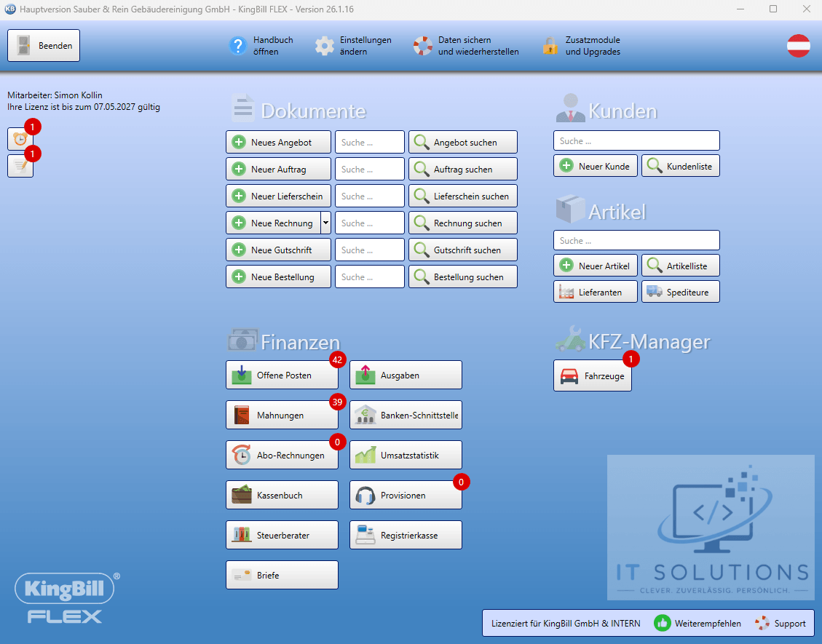Open Zusatzmodule und Upgrades
The height and width of the screenshot is (644, 822).
[582, 46]
